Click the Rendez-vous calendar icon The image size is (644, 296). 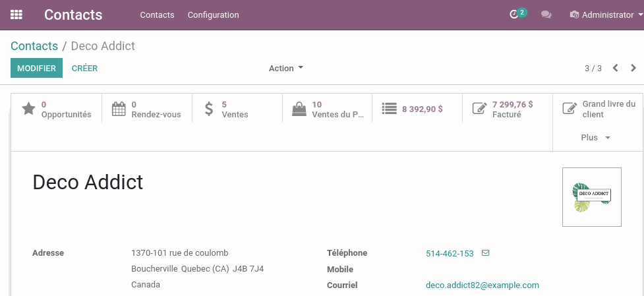pyautogui.click(x=119, y=109)
